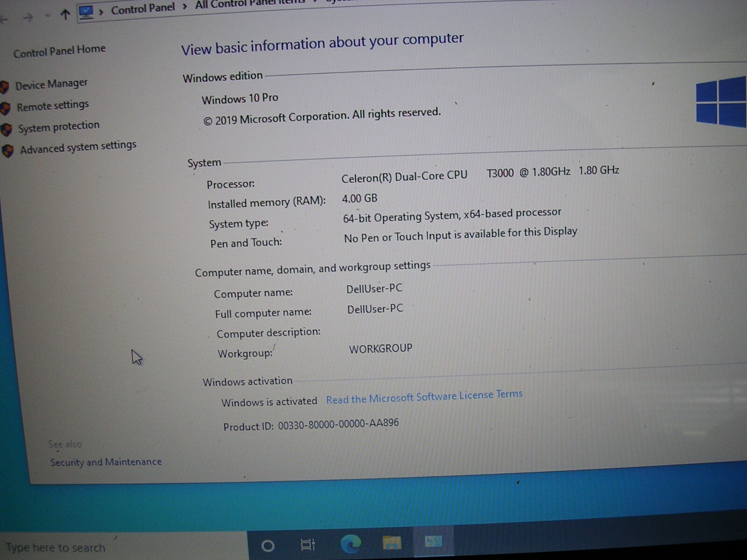Click the Windows 10 Pro edition text
747x560 pixels.
pyautogui.click(x=240, y=98)
